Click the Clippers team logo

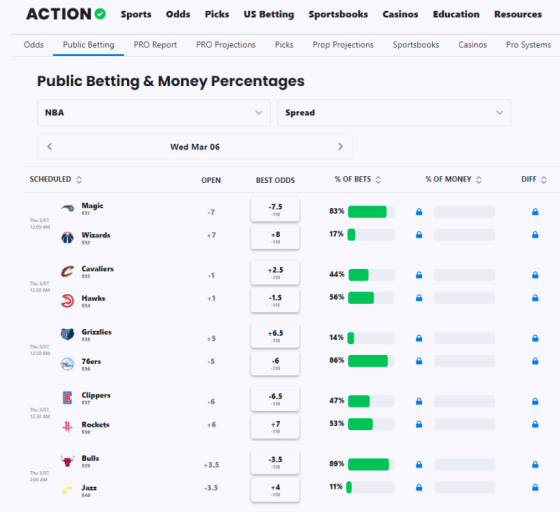click(68, 398)
